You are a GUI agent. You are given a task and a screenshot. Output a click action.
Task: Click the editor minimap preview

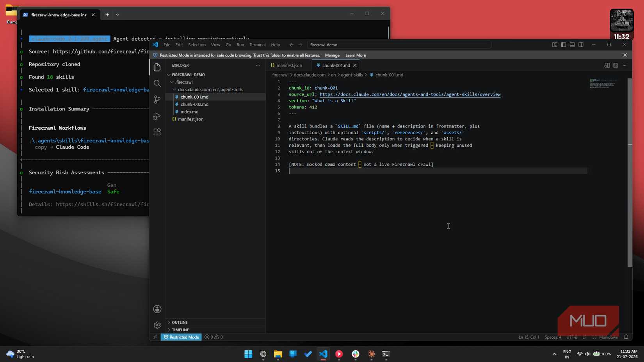[604, 83]
